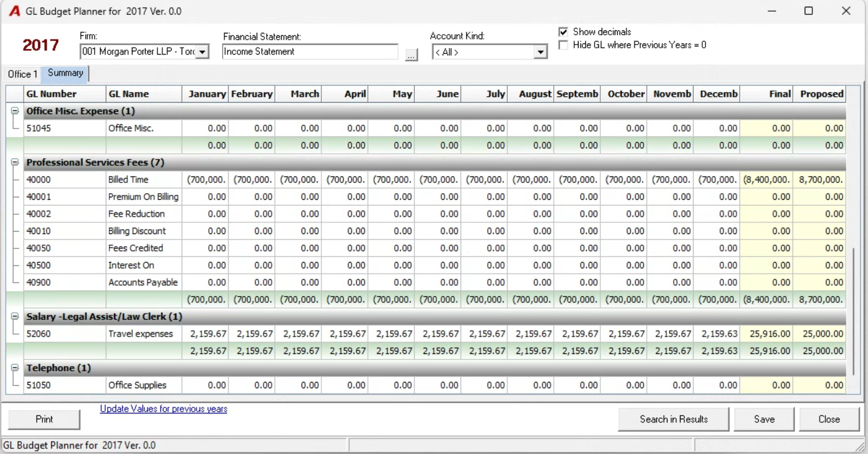Check Hide GL where Previous Years = 0

(x=563, y=45)
